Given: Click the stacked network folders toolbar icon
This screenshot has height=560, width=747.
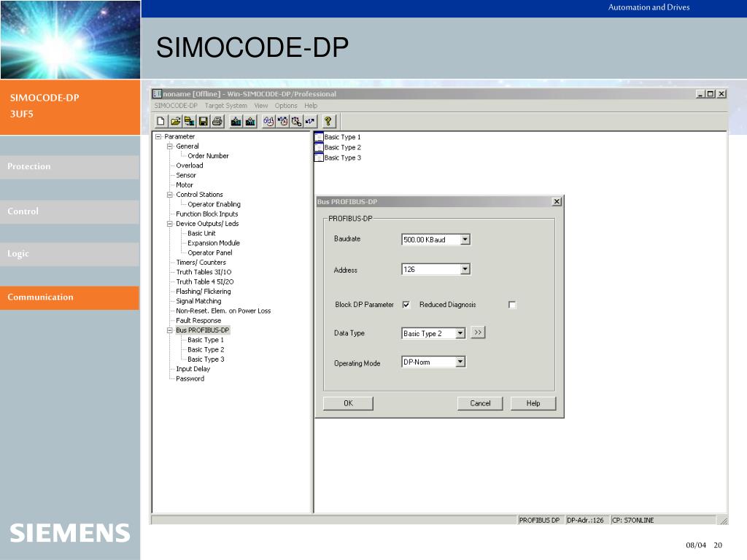Looking at the screenshot, I should pyautogui.click(x=189, y=122).
